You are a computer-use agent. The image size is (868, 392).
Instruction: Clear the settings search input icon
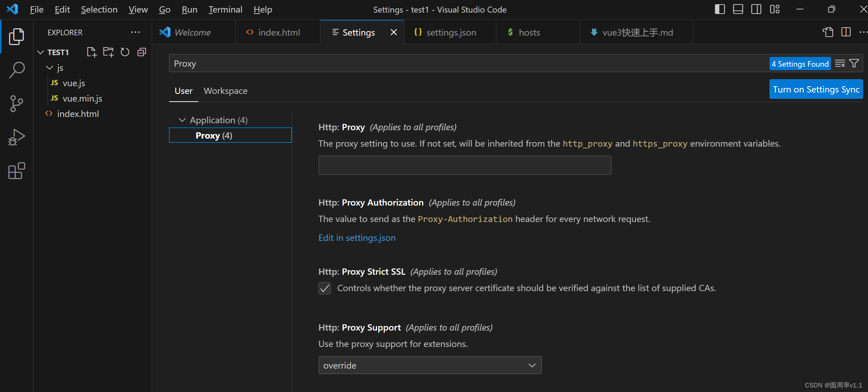(x=840, y=64)
